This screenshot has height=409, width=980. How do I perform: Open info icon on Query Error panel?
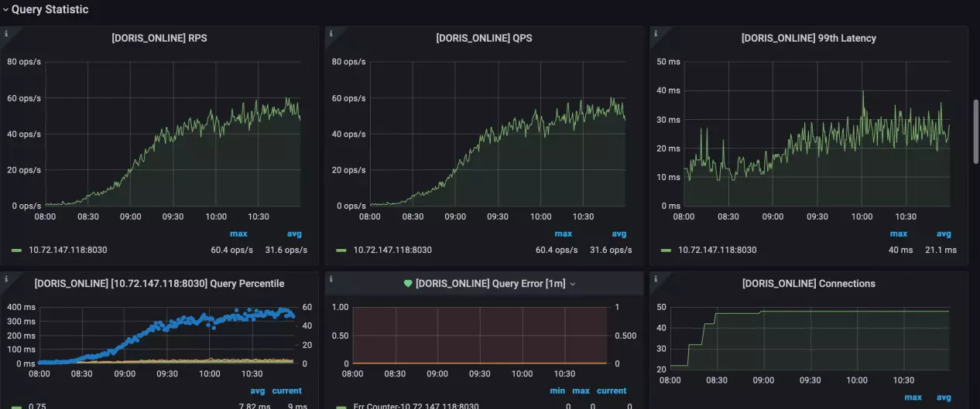(x=331, y=278)
